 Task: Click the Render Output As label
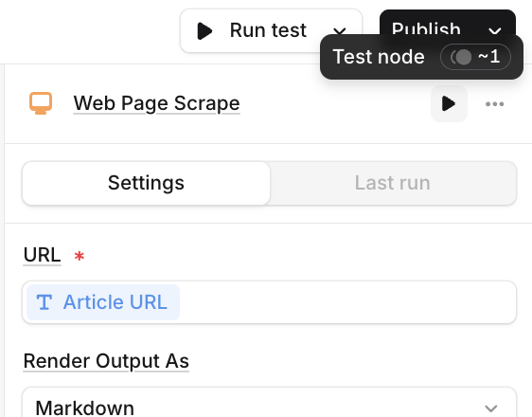click(106, 361)
